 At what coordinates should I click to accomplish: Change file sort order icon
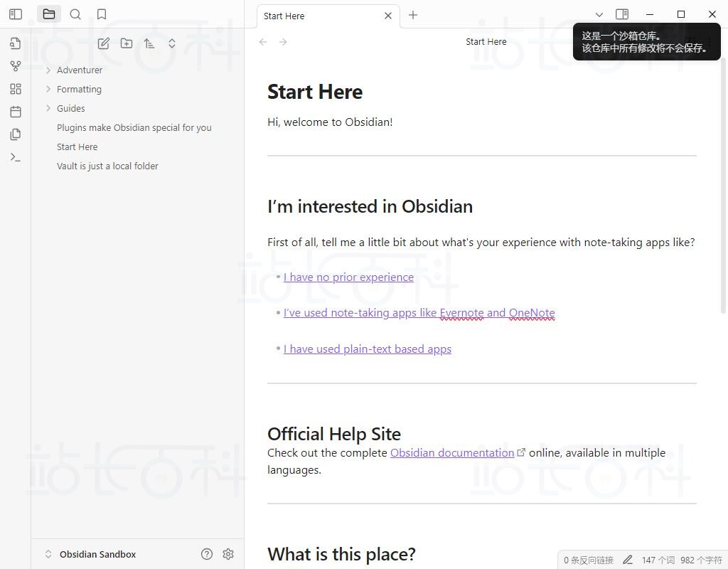(x=149, y=43)
